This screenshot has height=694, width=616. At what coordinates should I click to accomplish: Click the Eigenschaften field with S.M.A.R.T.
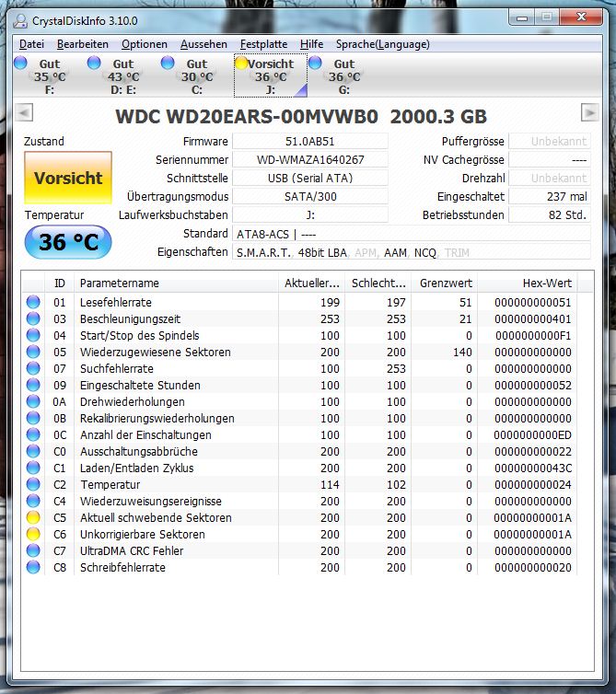click(x=412, y=252)
